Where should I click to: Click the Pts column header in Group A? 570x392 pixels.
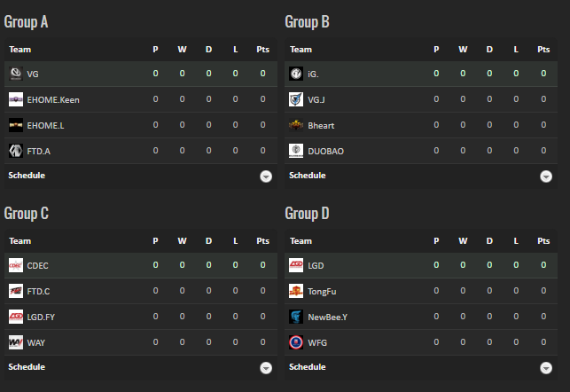pos(262,50)
